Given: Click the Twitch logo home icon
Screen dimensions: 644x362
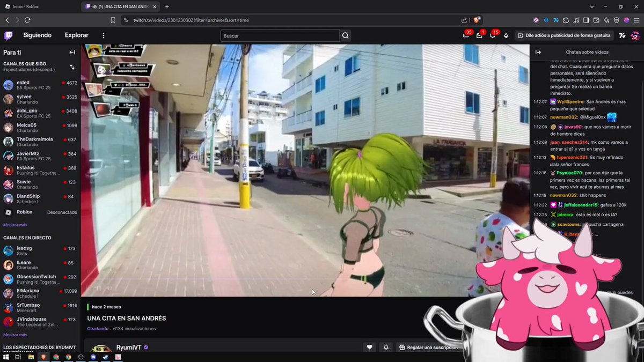Looking at the screenshot, I should tap(8, 35).
